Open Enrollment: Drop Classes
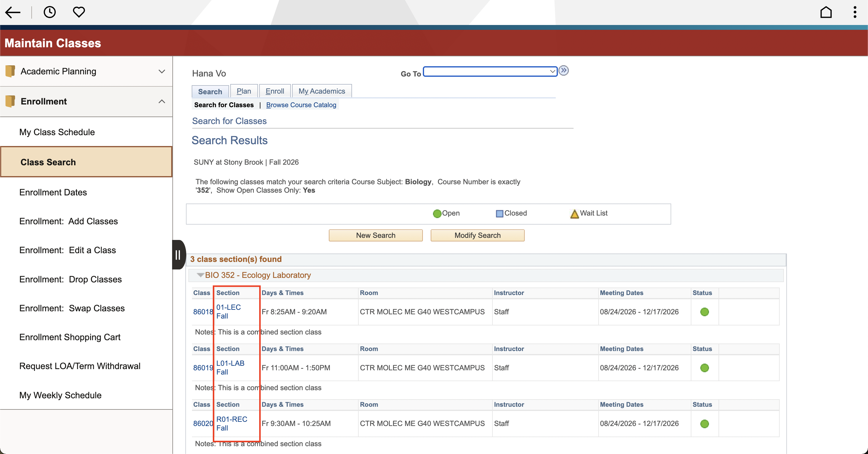Viewport: 868px width, 454px height. click(x=86, y=279)
